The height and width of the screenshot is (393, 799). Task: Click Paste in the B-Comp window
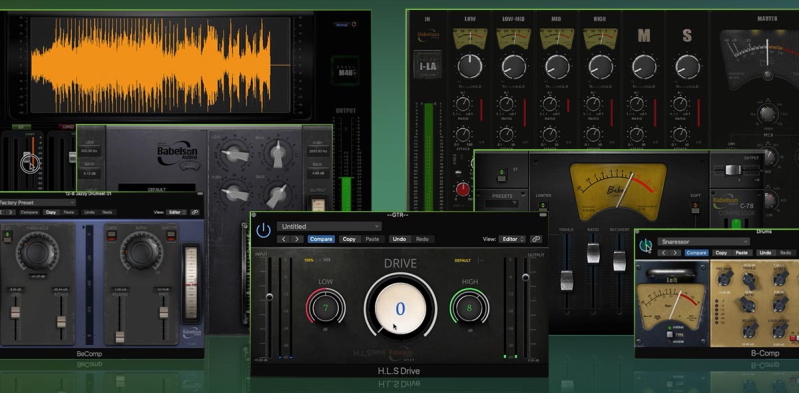(741, 253)
